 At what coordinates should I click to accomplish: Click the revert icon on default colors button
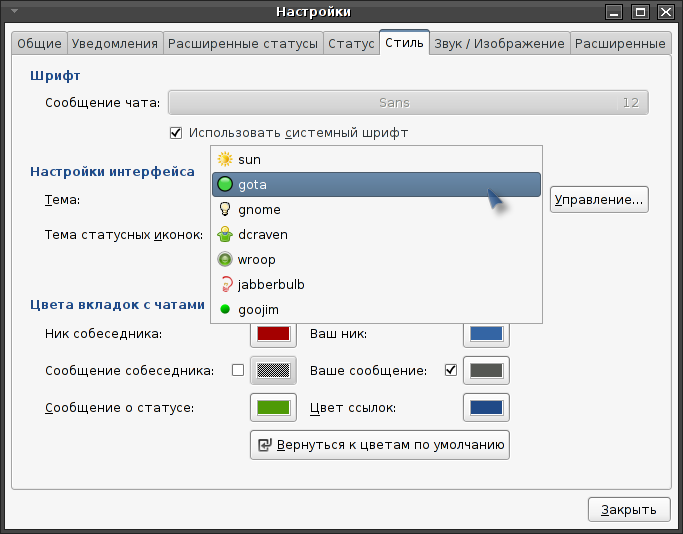tap(265, 445)
